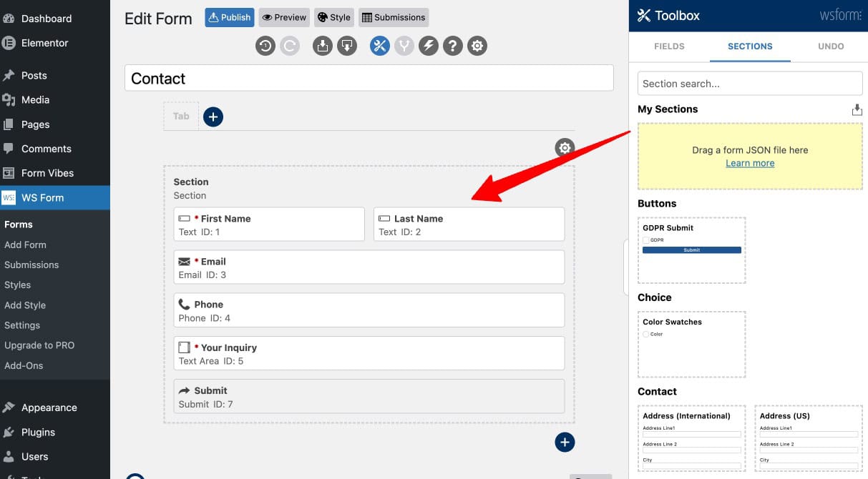Viewport: 868px width, 479px height.
Task: Go to Add Form submenu
Action: tap(25, 245)
